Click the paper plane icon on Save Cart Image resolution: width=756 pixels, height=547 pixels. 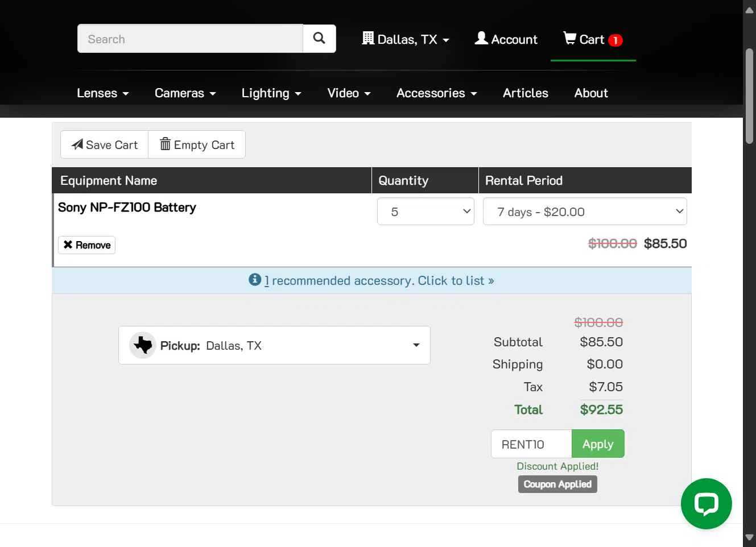point(77,144)
